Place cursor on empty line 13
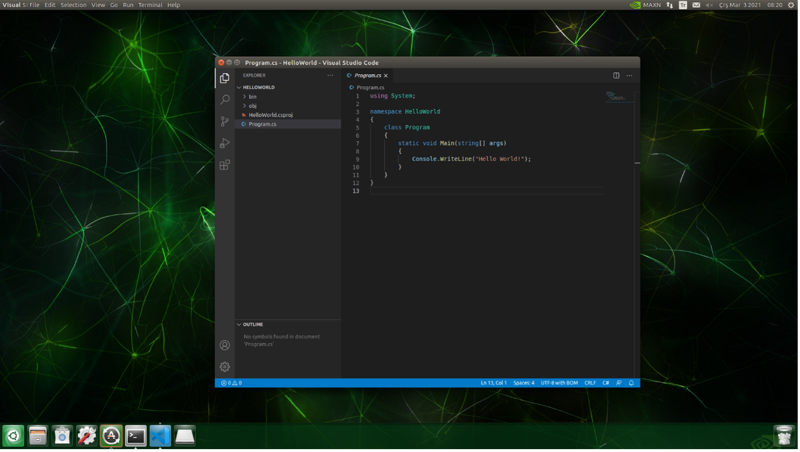Image resolution: width=800 pixels, height=452 pixels. click(487, 191)
